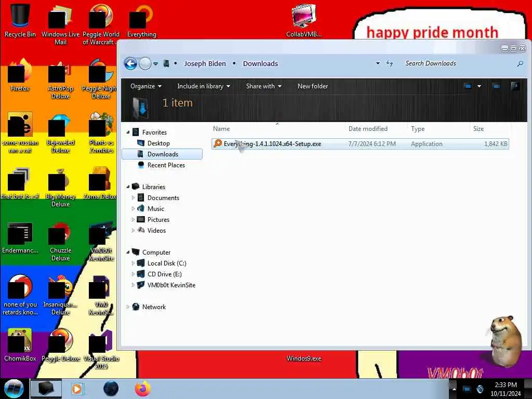Sort files by Name column
The image size is (532, 399).
click(277, 129)
